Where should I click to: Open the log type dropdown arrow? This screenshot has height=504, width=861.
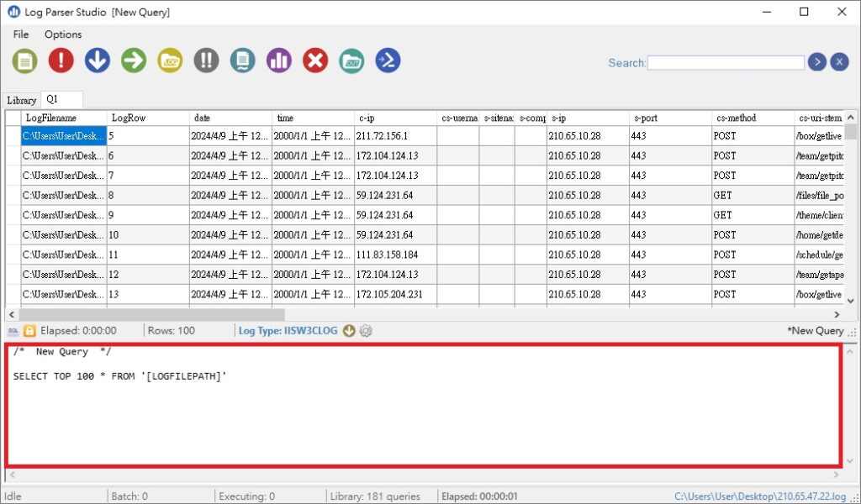coord(349,331)
